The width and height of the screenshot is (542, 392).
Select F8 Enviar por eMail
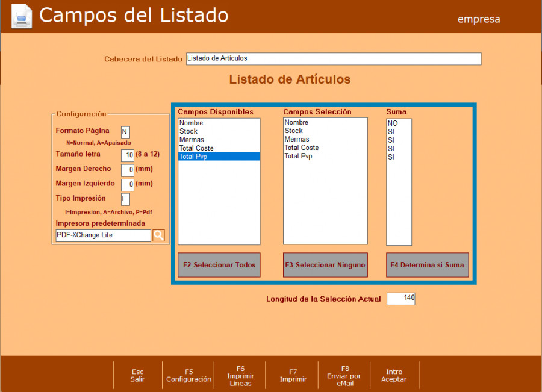[345, 376]
